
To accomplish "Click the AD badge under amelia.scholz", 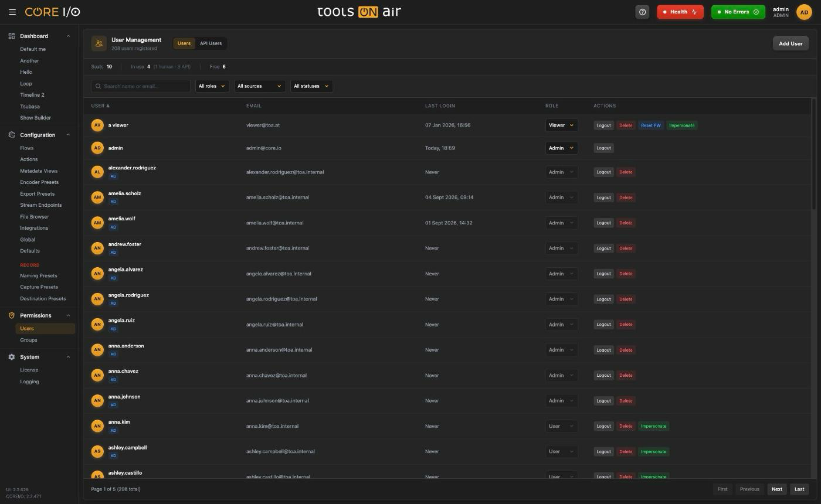I will click(x=113, y=202).
